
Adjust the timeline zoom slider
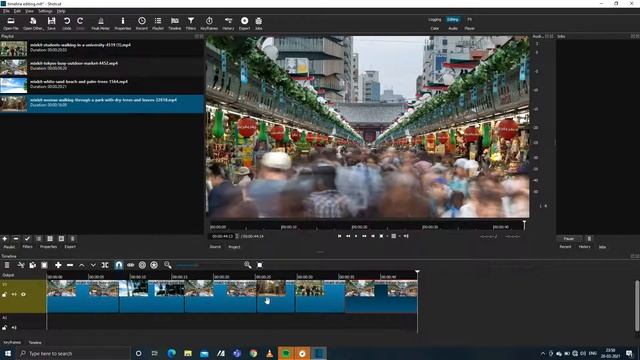208,265
